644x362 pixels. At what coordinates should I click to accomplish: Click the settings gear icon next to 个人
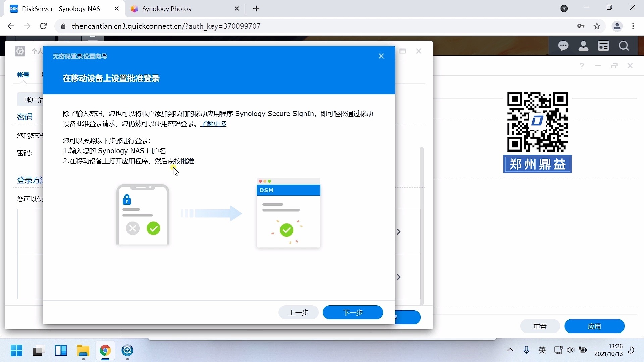[x=20, y=51]
